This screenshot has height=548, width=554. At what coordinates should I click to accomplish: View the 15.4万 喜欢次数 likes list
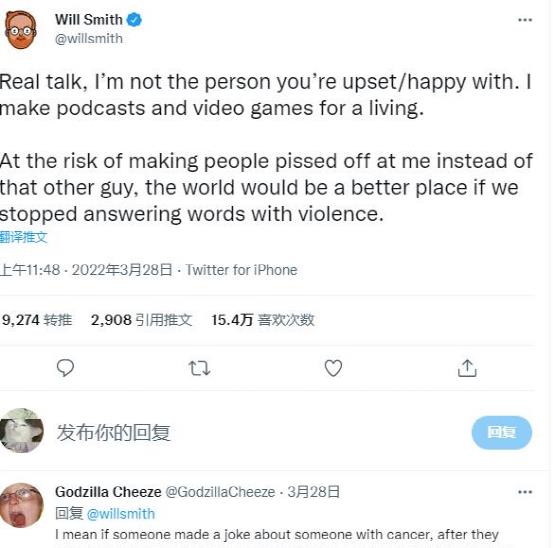point(263,320)
